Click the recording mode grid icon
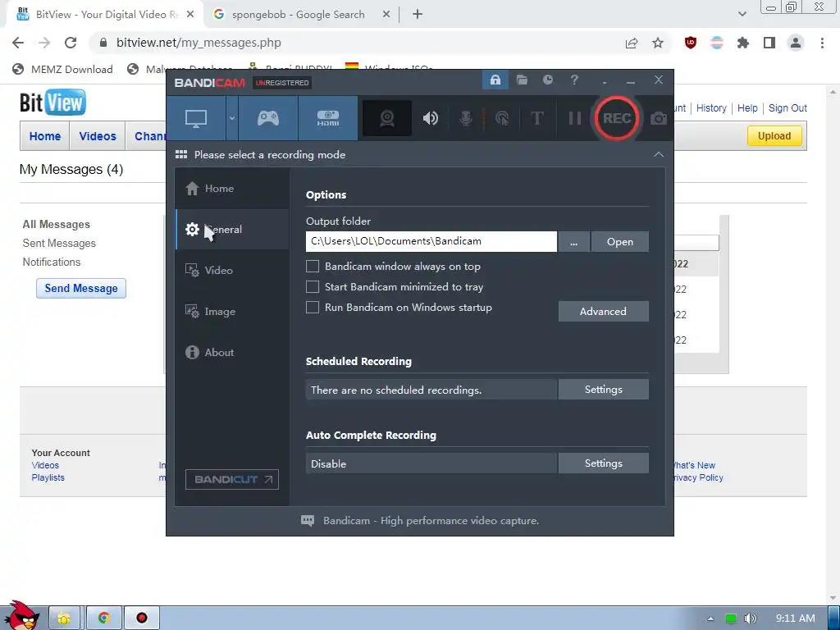This screenshot has width=840, height=630. click(181, 155)
